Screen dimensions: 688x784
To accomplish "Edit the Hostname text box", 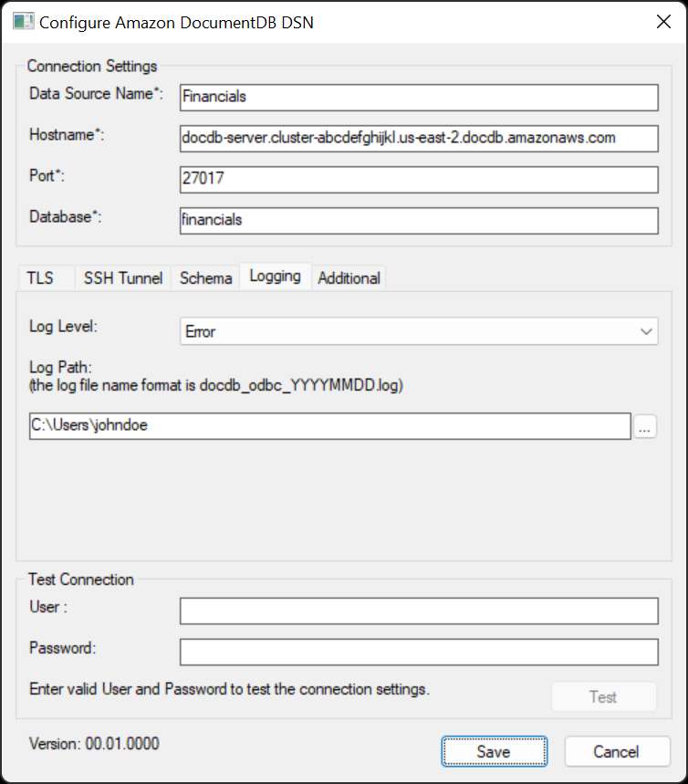I will [419, 139].
